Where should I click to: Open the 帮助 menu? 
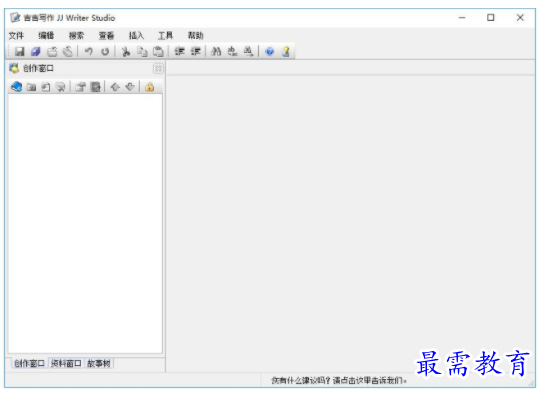(195, 35)
